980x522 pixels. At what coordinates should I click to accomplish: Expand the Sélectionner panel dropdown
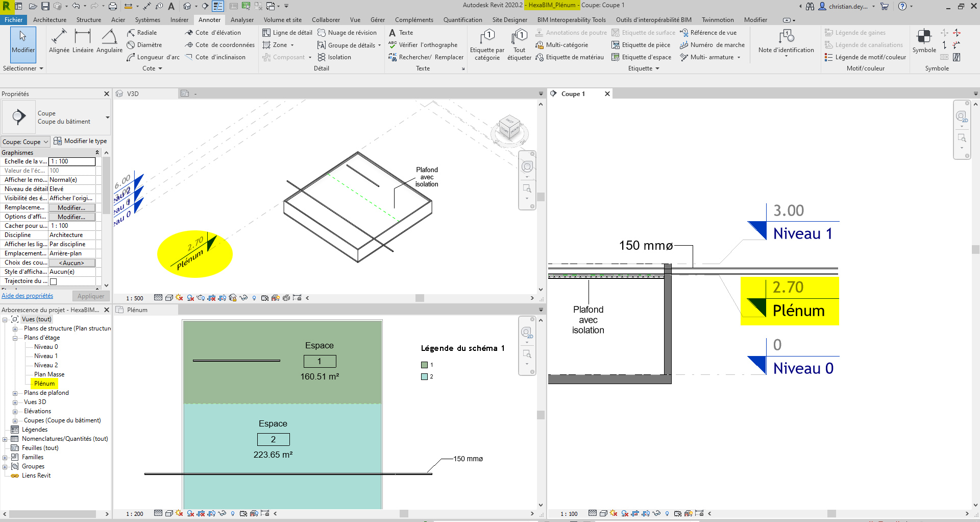pyautogui.click(x=23, y=68)
